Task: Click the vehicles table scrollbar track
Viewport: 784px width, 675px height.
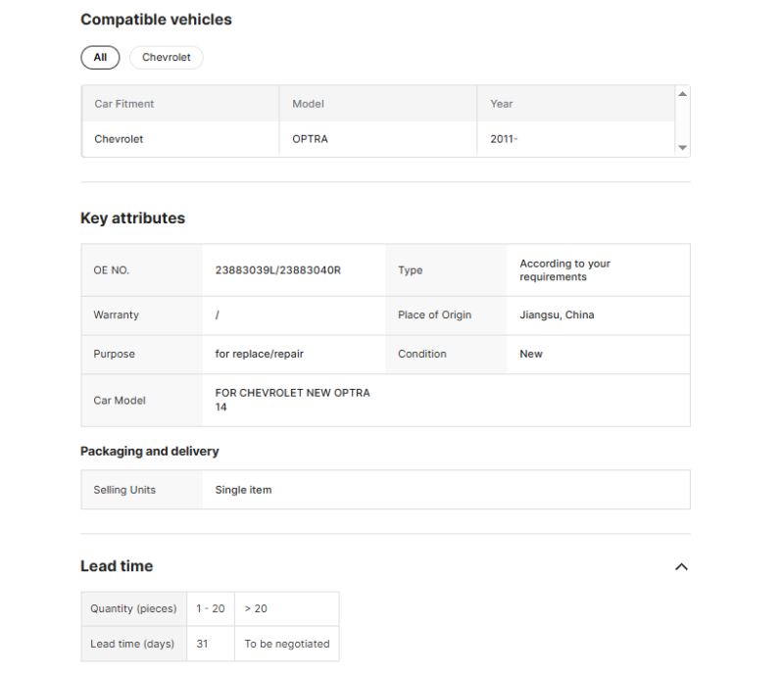Action: 682,121
